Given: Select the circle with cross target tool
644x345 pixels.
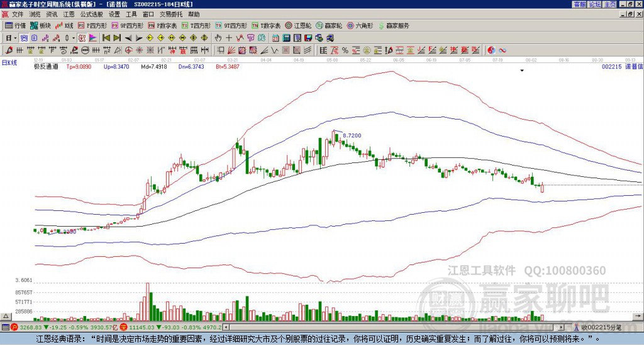Looking at the screenshot, I should coord(128,50).
